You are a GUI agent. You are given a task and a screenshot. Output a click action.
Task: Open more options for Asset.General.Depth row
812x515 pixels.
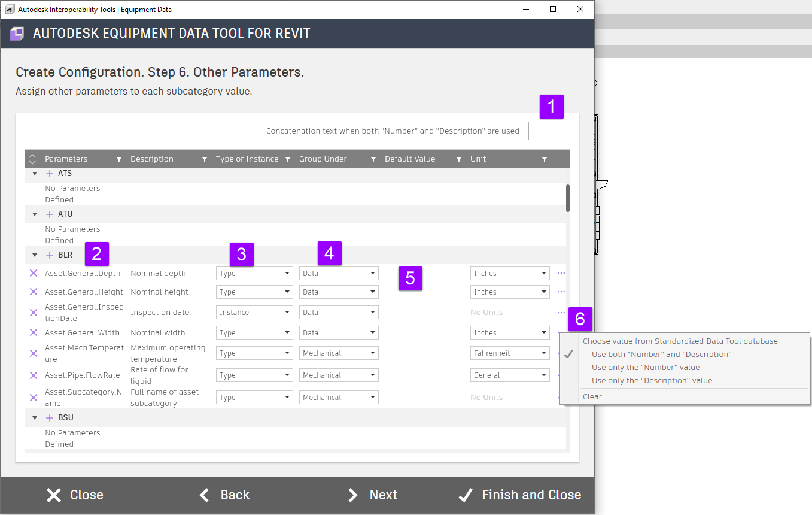[561, 273]
